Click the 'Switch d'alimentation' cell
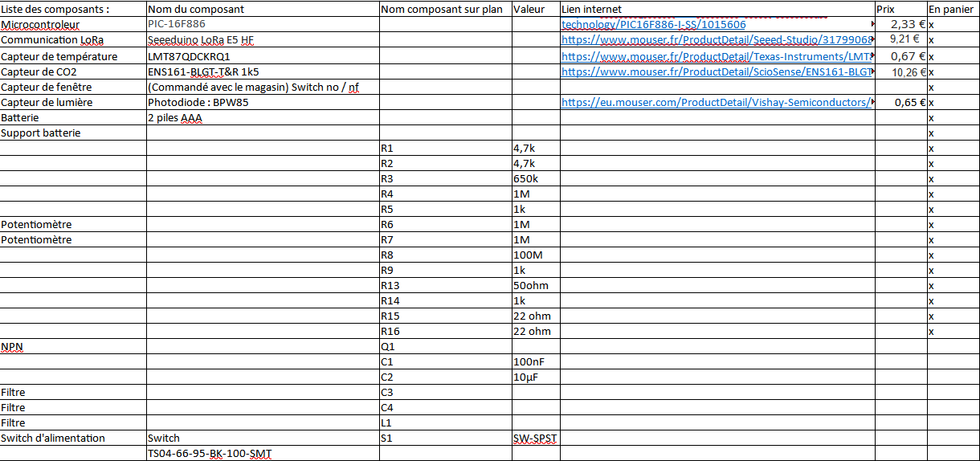980x461 pixels. tap(73, 438)
